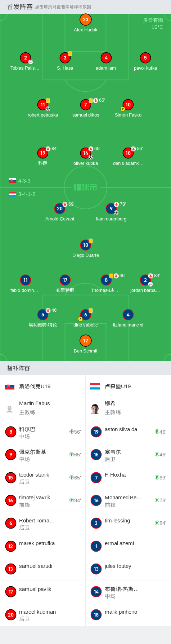Select substitute aston silva da number 19

(x=128, y=432)
